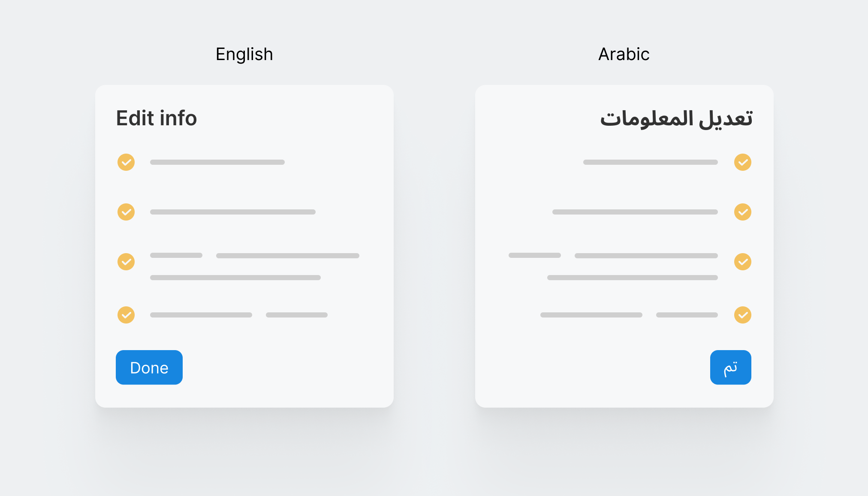868x496 pixels.
Task: Click second placeholder text line in Arabic card
Action: (635, 212)
